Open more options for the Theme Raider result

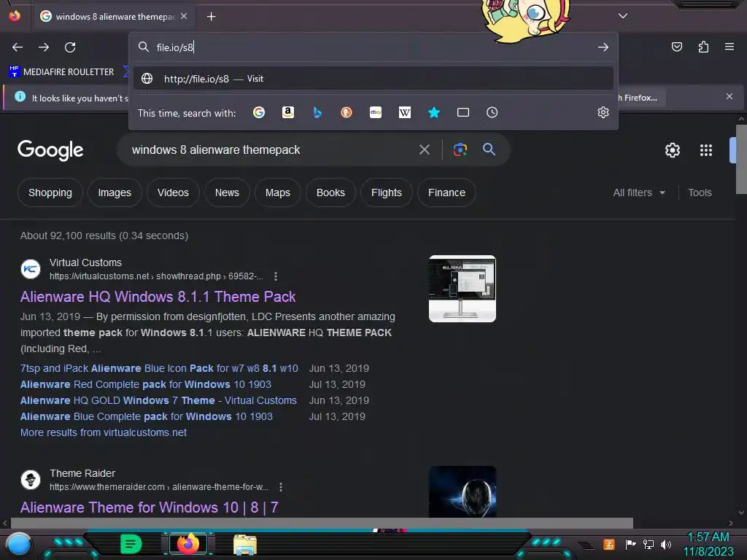click(281, 487)
